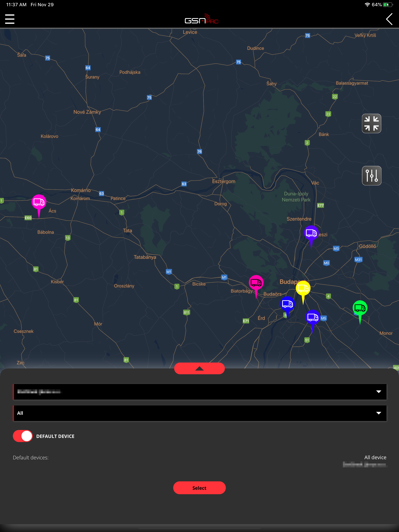399x532 pixels.
Task: Toggle the Default Device switch
Action: point(23,436)
